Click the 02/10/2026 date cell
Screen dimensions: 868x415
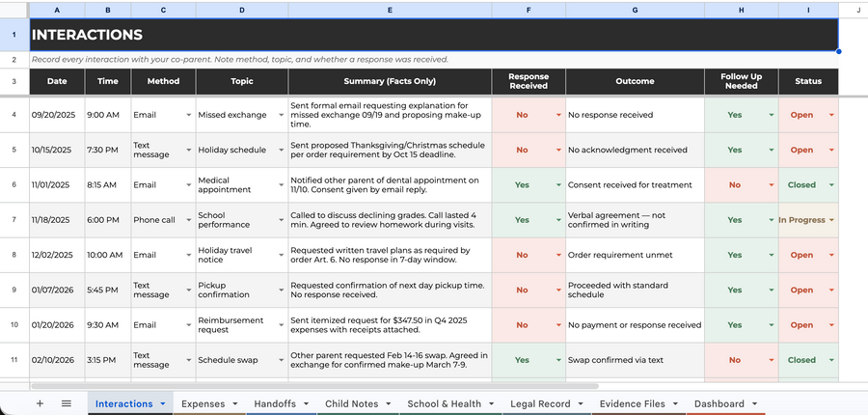click(x=57, y=360)
